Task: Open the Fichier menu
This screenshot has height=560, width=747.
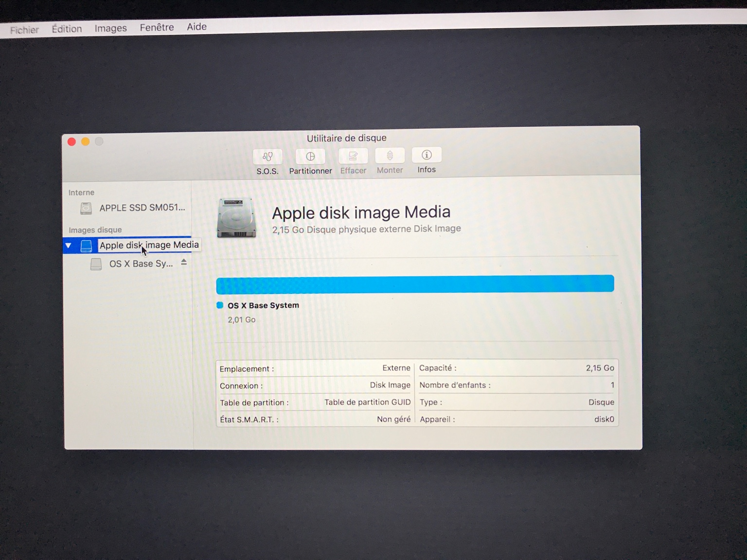Action: (x=24, y=30)
